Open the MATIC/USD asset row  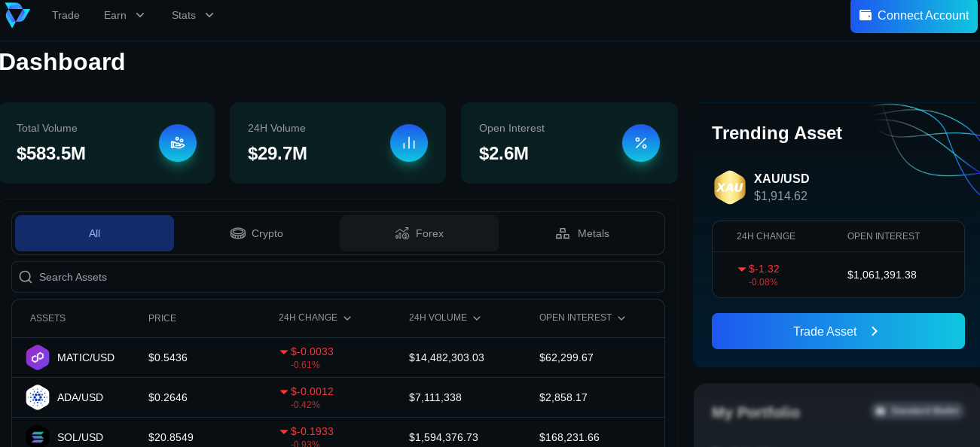[x=338, y=357]
